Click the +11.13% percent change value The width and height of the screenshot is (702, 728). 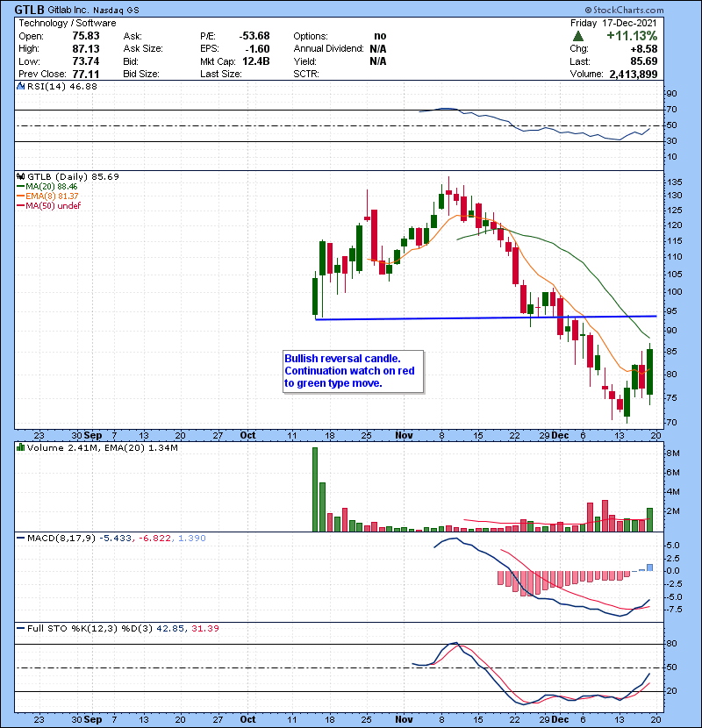pos(632,36)
